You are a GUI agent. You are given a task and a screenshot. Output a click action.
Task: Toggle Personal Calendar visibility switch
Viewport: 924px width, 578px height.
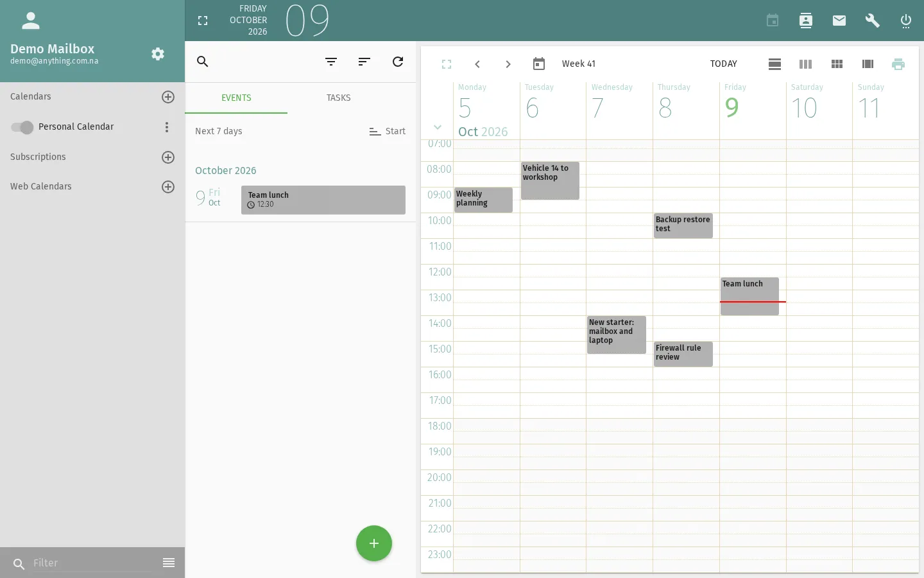click(22, 127)
